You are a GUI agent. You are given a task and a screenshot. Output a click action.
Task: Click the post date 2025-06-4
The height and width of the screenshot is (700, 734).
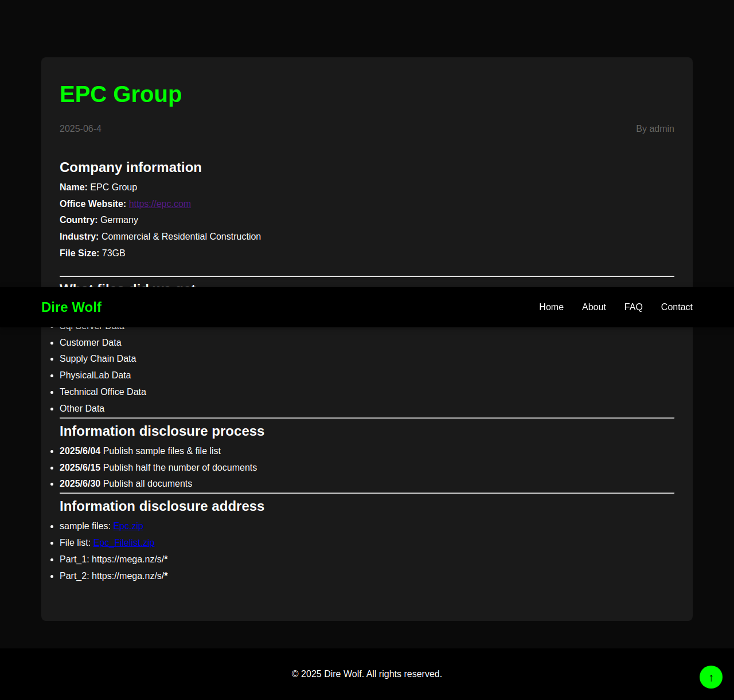pos(80,129)
